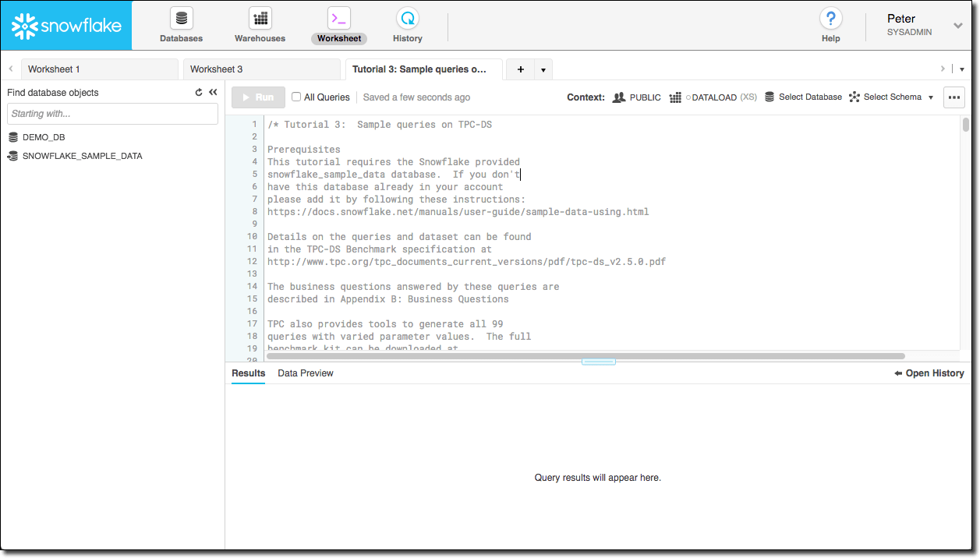Click the database icon beside Select Database
The height and width of the screenshot is (558, 980).
769,97
